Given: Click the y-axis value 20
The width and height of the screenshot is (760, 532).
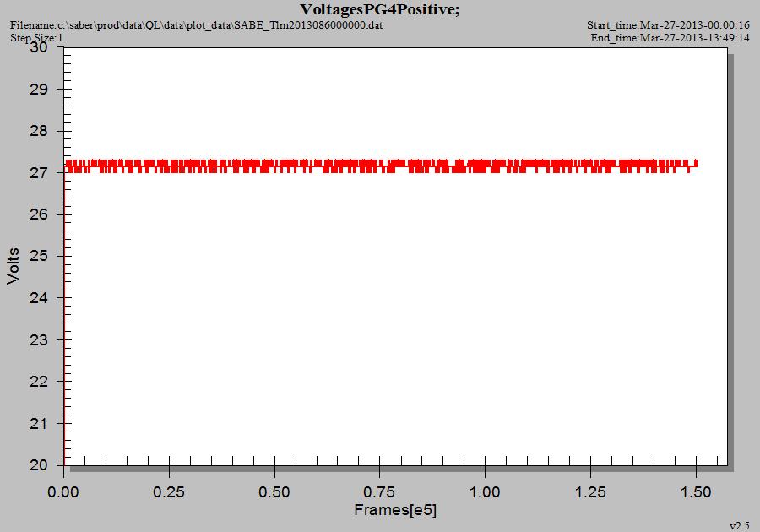Looking at the screenshot, I should pos(39,465).
